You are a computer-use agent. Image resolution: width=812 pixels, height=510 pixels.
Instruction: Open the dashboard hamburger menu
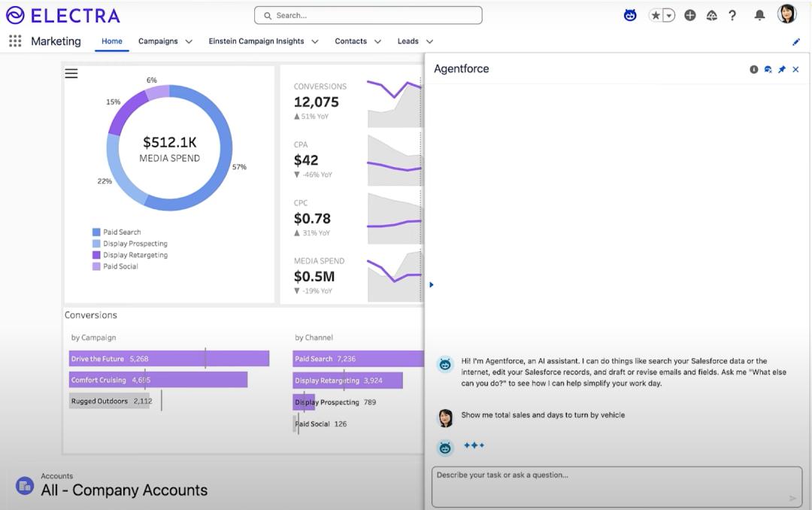(71, 73)
